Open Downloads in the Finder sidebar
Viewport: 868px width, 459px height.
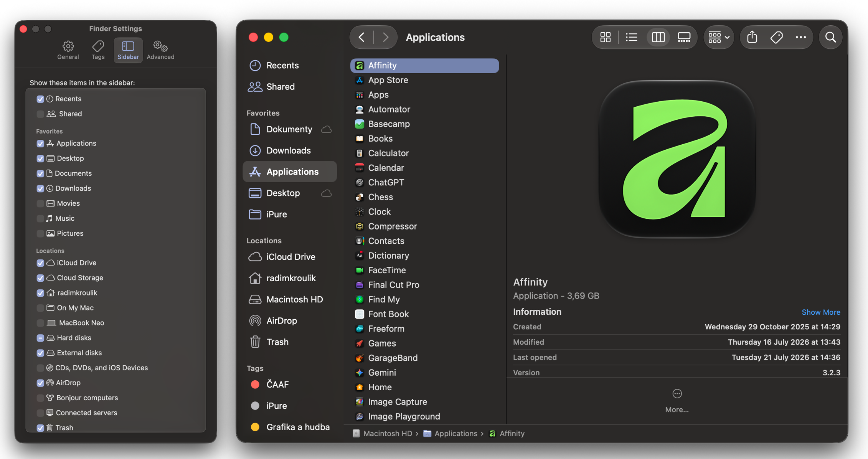290,150
